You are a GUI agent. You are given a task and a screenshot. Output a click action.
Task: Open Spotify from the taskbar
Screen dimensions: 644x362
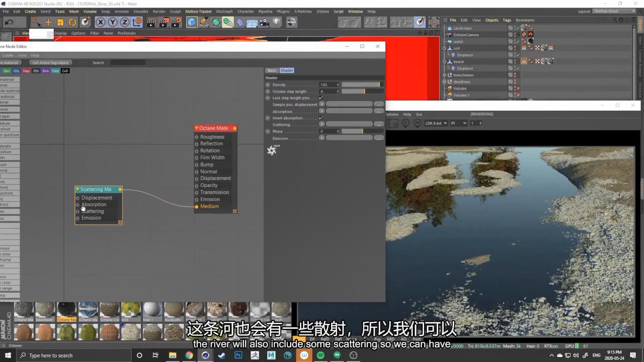click(x=320, y=355)
